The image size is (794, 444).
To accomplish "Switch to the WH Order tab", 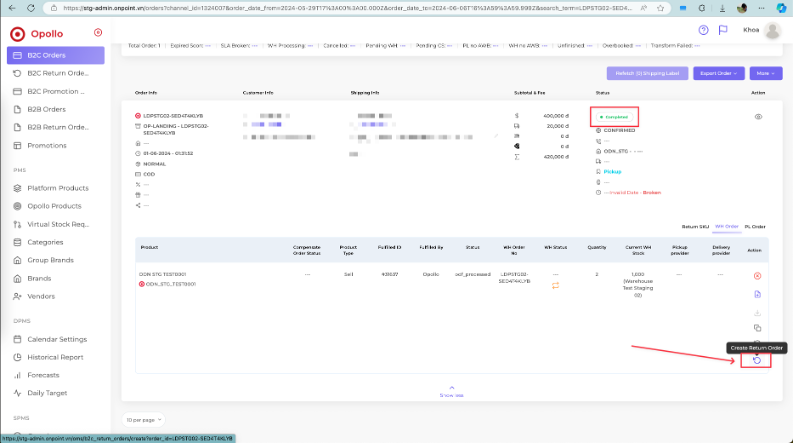I will point(727,227).
